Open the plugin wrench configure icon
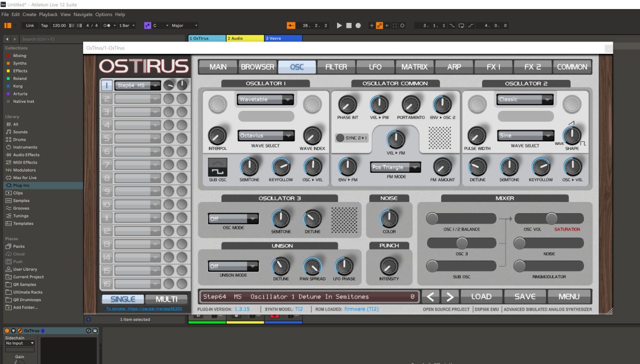Viewport: 640px width, 364px height. [x=20, y=331]
